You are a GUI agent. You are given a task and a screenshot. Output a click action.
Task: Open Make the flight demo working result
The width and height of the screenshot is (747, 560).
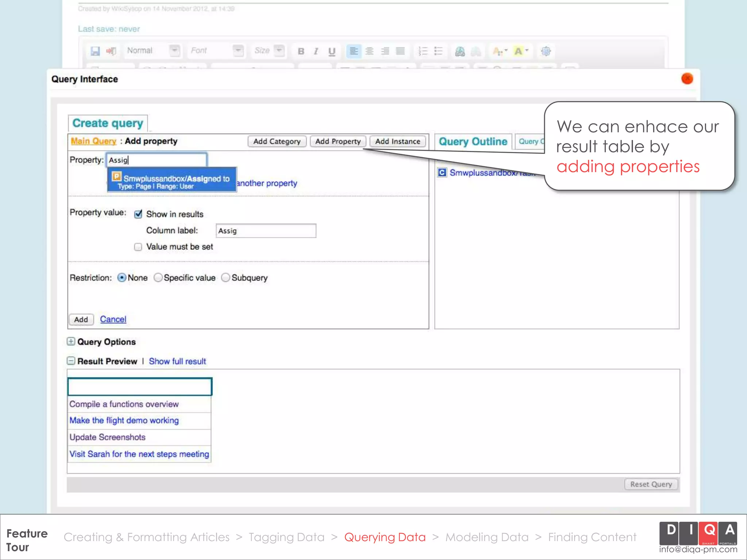(x=124, y=420)
